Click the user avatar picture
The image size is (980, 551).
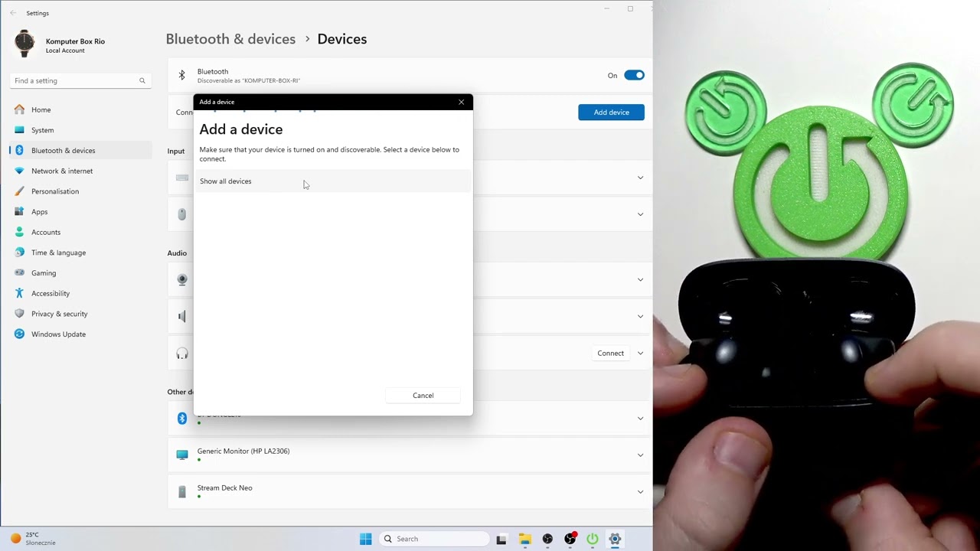(x=24, y=44)
